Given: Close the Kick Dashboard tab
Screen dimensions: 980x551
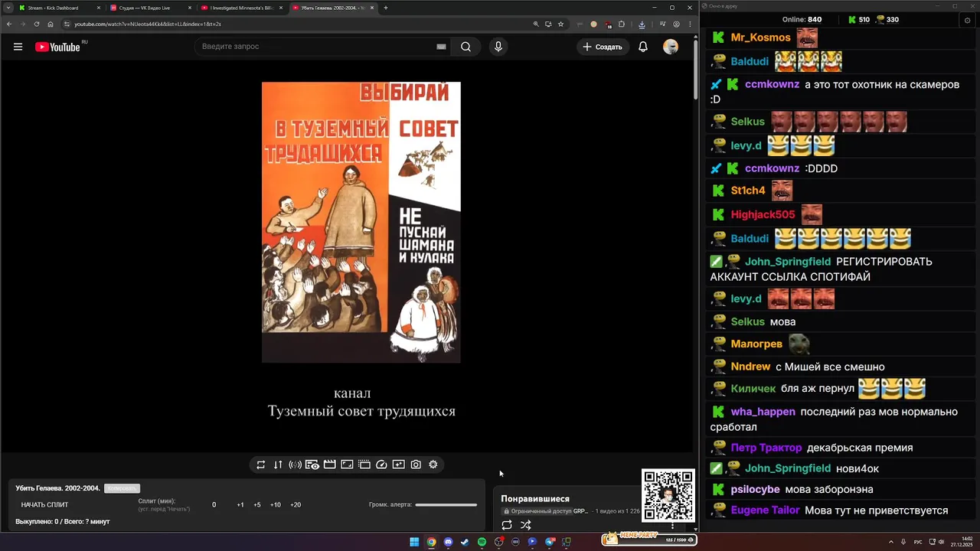Looking at the screenshot, I should coord(98,8).
